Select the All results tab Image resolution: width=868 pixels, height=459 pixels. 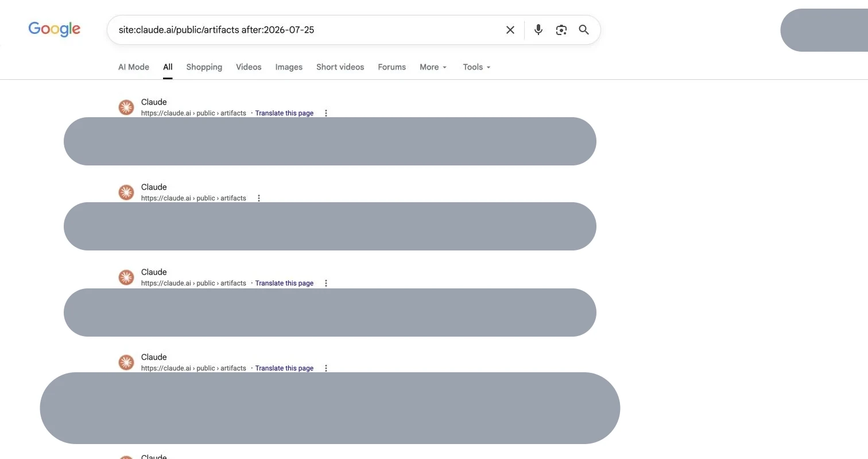click(x=168, y=67)
